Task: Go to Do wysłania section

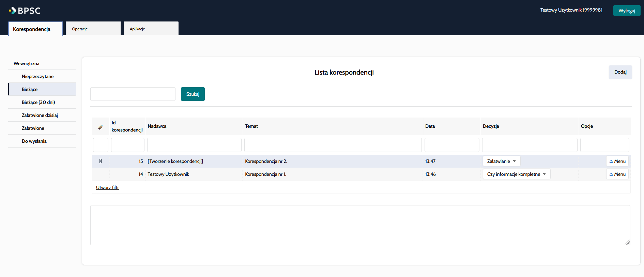Action: tap(34, 141)
